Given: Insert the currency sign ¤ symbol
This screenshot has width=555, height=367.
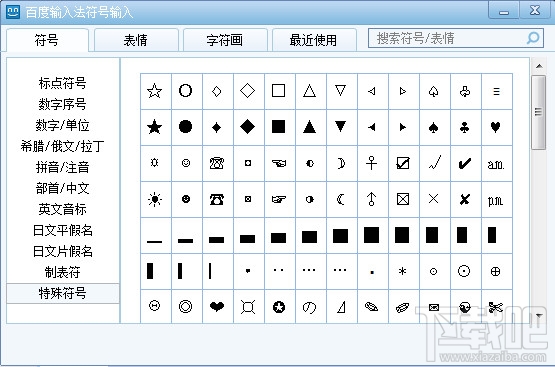Looking at the screenshot, I should coord(247,307).
